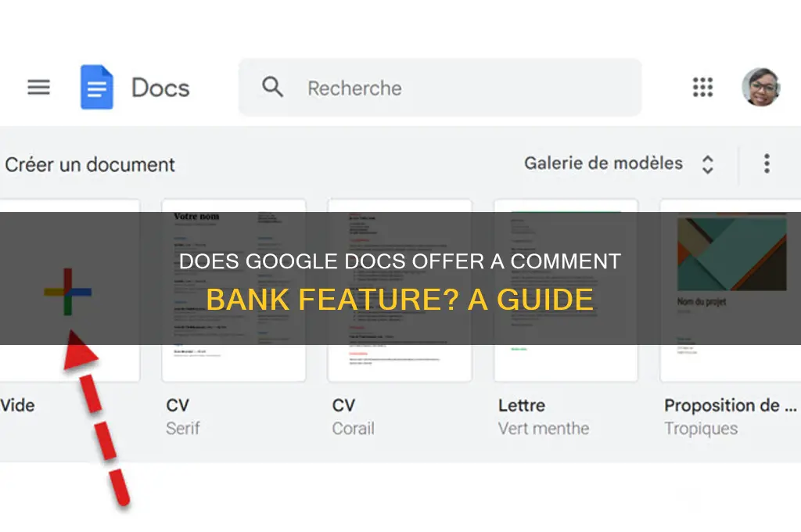This screenshot has width=801, height=532.
Task: Click inside the Recherche search field
Action: (440, 88)
